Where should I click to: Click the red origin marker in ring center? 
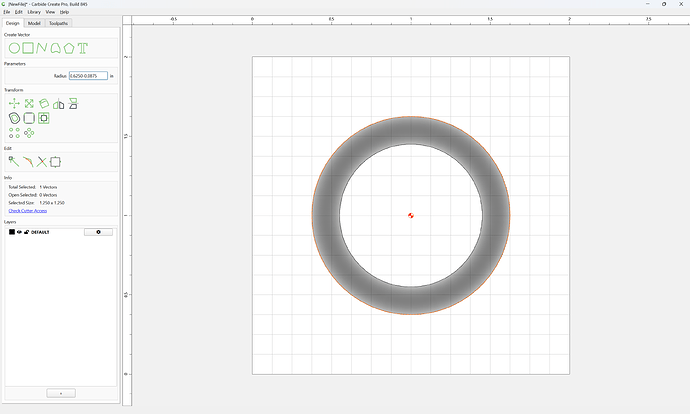pos(411,215)
